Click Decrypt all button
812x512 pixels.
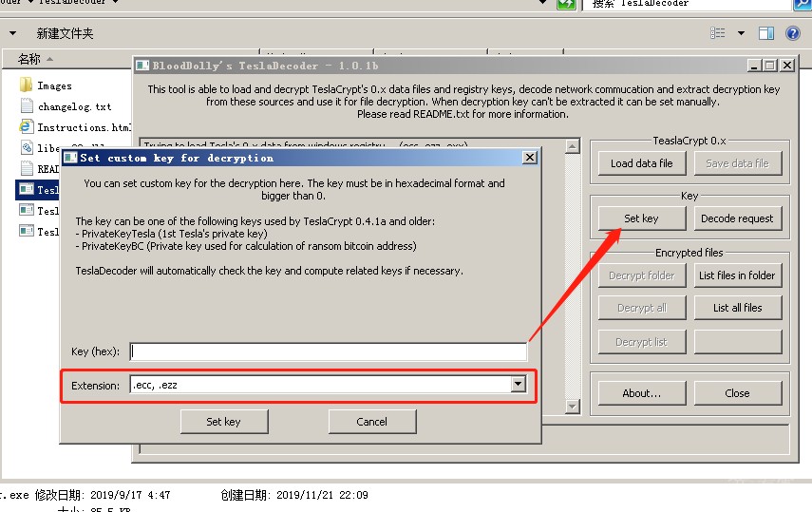coord(642,308)
